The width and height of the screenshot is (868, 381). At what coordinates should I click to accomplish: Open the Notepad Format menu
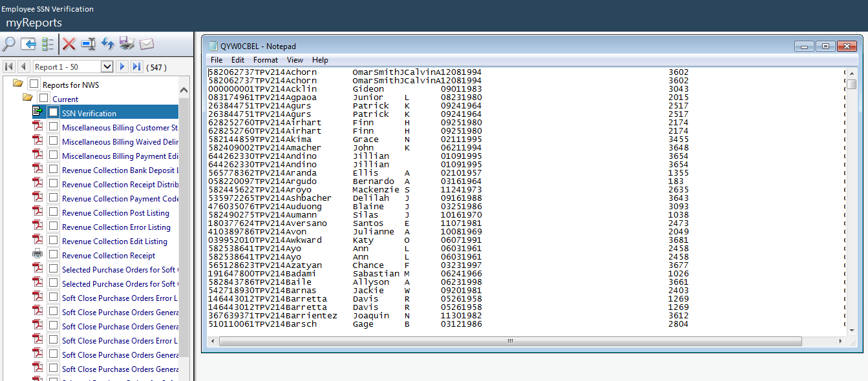266,60
